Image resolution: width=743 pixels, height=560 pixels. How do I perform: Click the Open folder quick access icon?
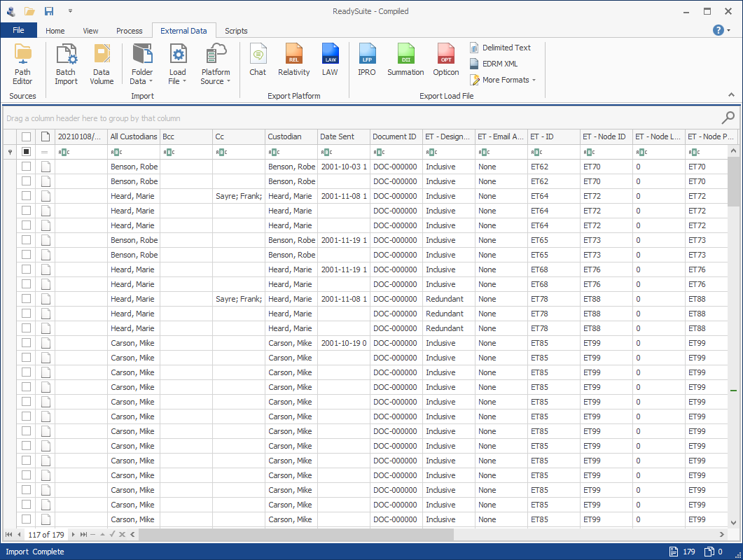click(x=30, y=11)
